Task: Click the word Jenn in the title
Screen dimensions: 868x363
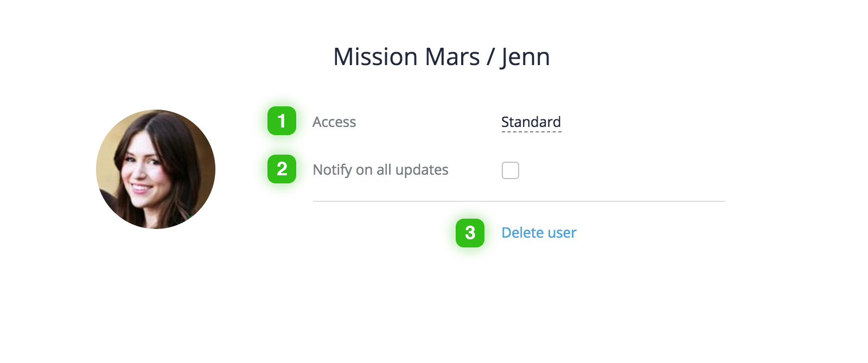Action: (525, 58)
